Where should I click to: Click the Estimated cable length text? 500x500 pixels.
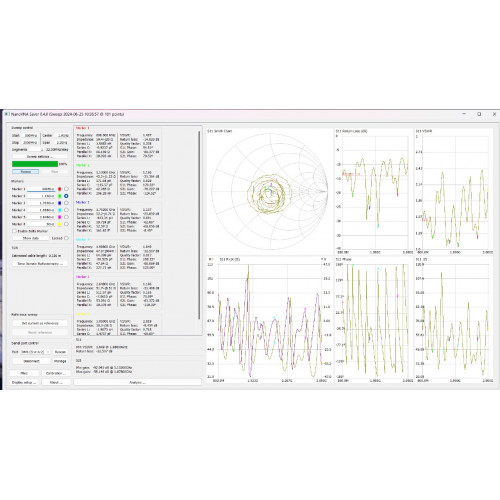pos(36,256)
